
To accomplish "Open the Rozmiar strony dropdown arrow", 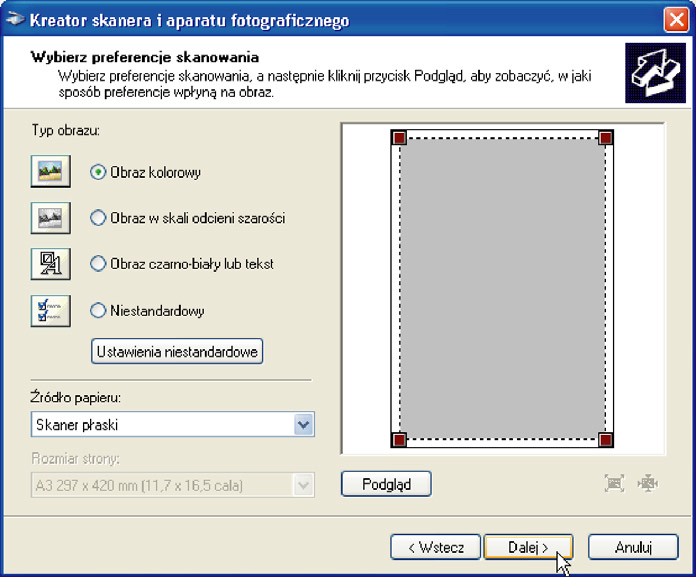I will click(x=304, y=485).
